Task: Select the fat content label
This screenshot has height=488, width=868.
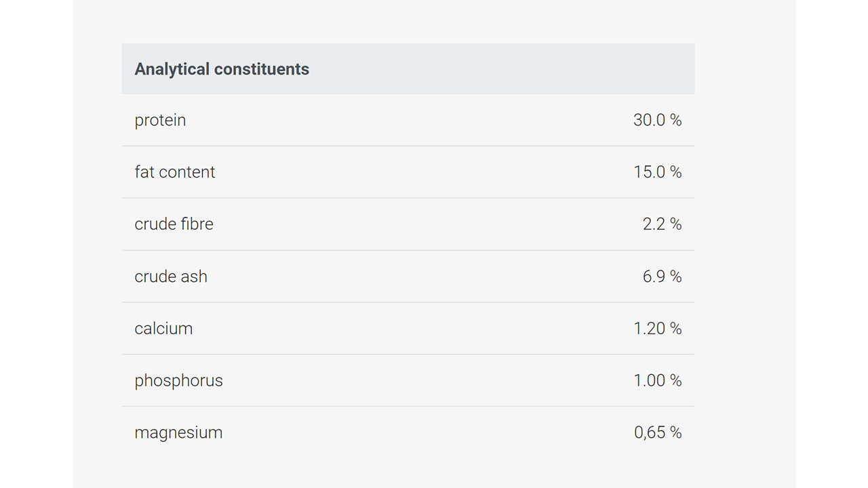Action: coord(175,172)
